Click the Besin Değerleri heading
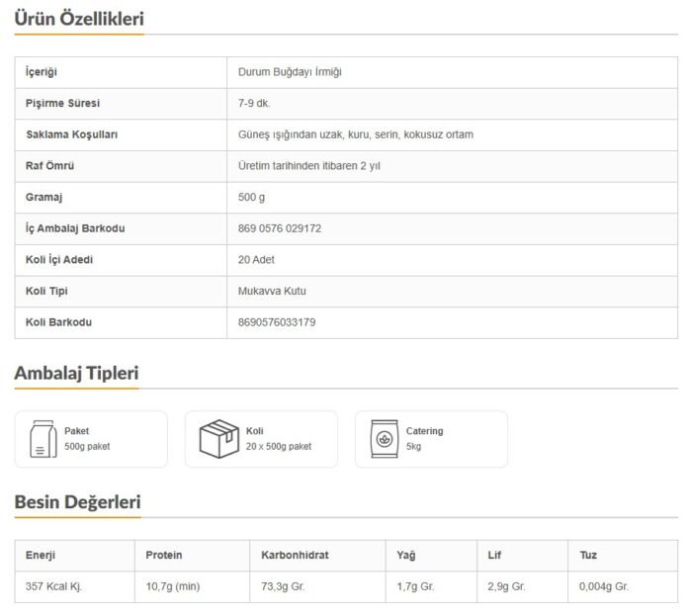Screen dimensions: 692x616 tap(78, 502)
